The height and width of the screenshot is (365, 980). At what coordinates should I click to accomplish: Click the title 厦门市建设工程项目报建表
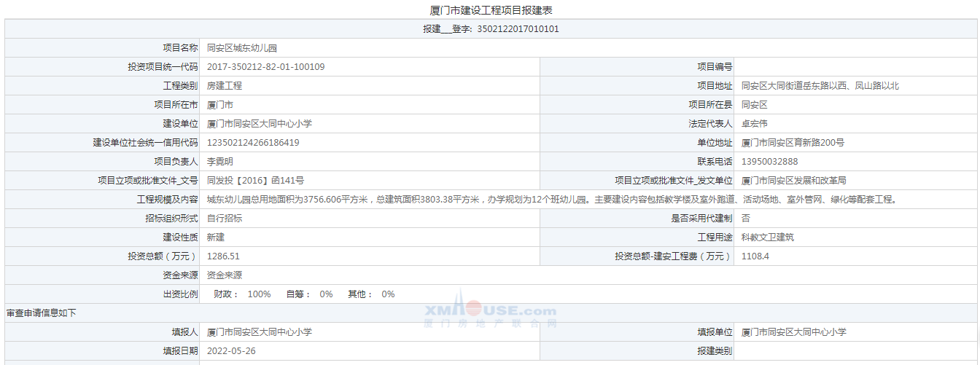click(x=490, y=10)
